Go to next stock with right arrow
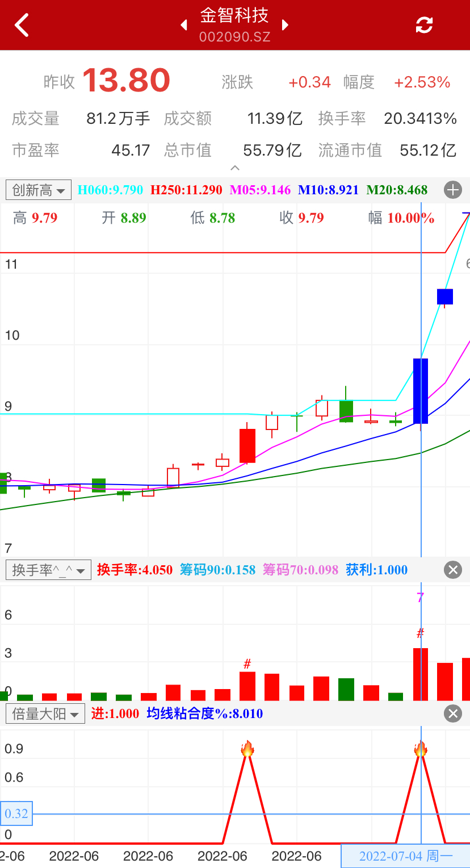This screenshot has height=868, width=470. (286, 25)
